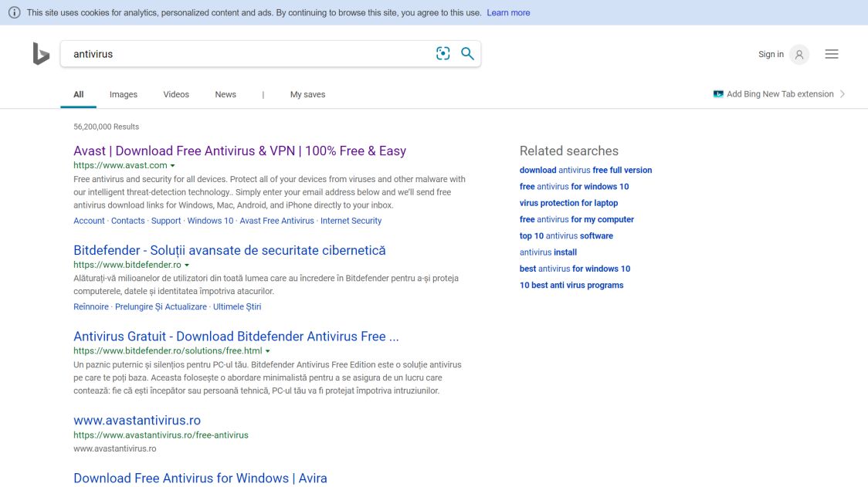Click Sign in
This screenshot has width=868, height=487.
(771, 54)
